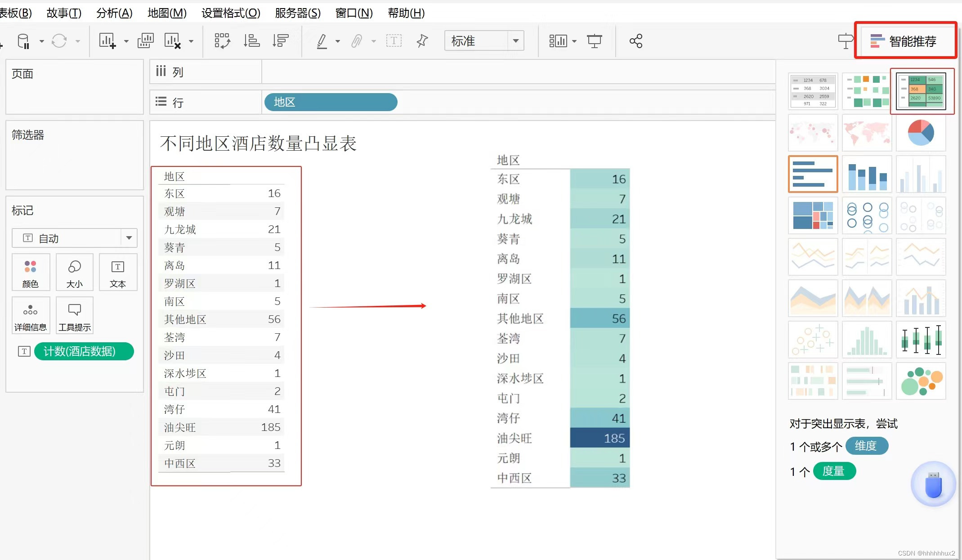
Task: Click the duplicate worksheet icon
Action: [x=145, y=41]
